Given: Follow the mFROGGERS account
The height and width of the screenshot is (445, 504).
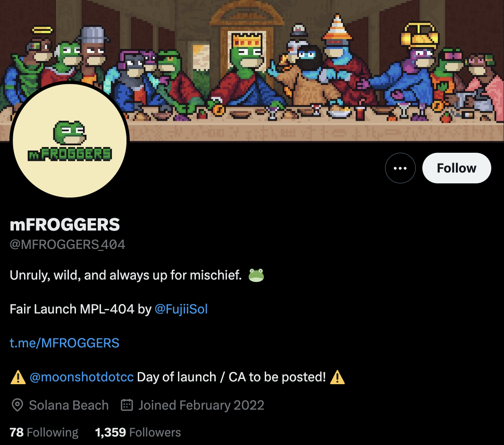Looking at the screenshot, I should click(456, 168).
